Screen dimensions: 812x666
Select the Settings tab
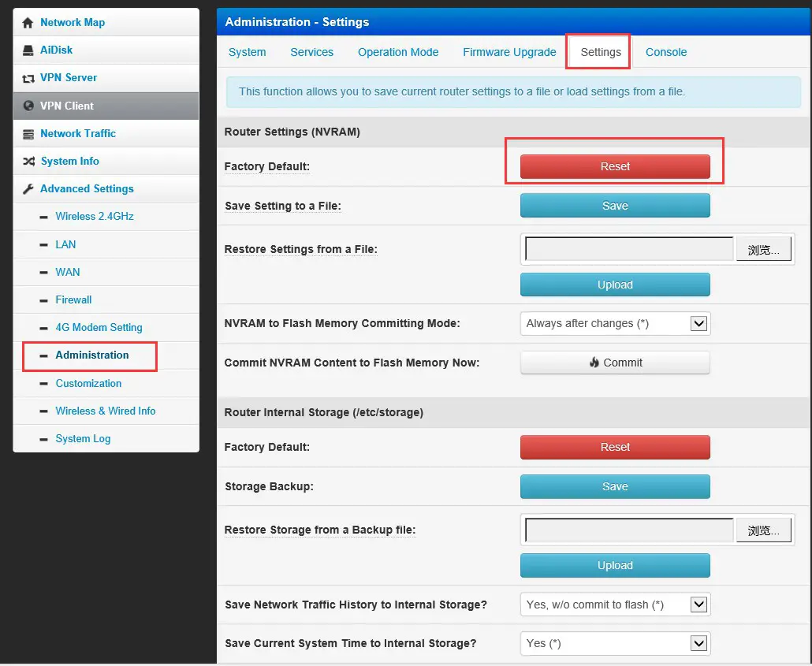tap(600, 52)
